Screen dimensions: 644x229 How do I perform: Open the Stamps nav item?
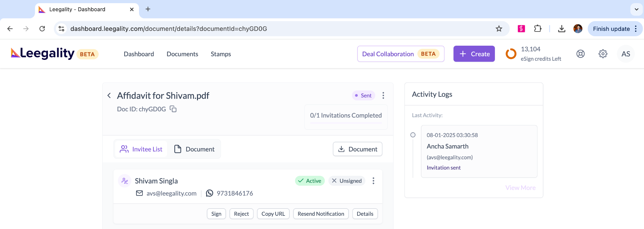point(221,54)
